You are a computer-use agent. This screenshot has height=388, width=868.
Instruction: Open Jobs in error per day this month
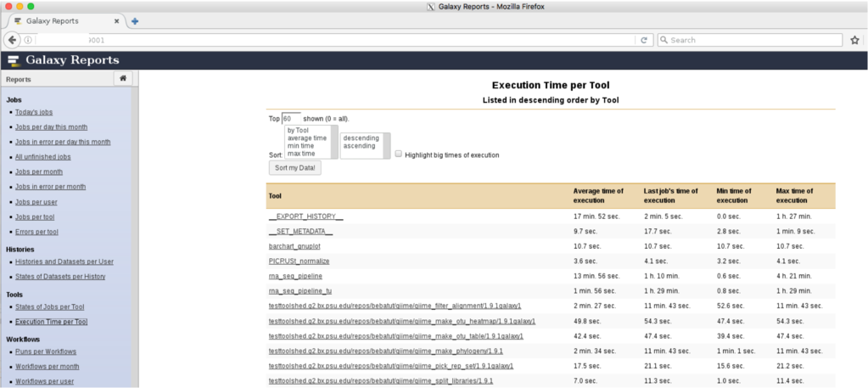63,142
